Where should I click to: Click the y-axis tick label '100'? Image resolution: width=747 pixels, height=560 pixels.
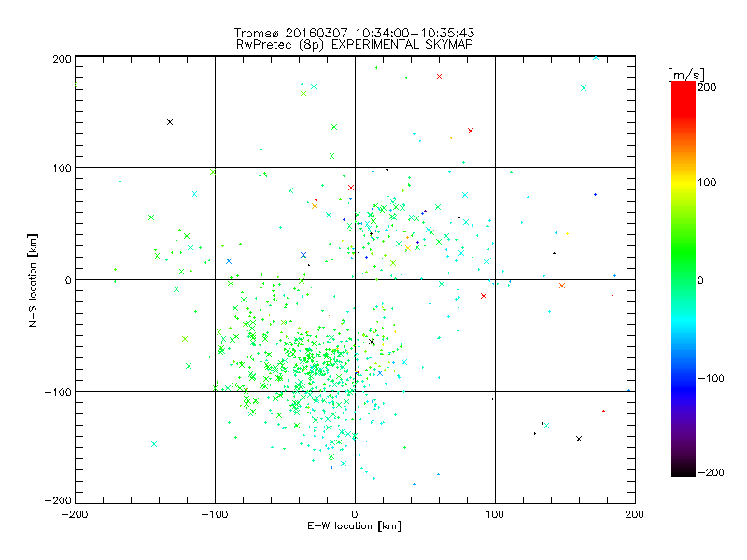[62, 168]
